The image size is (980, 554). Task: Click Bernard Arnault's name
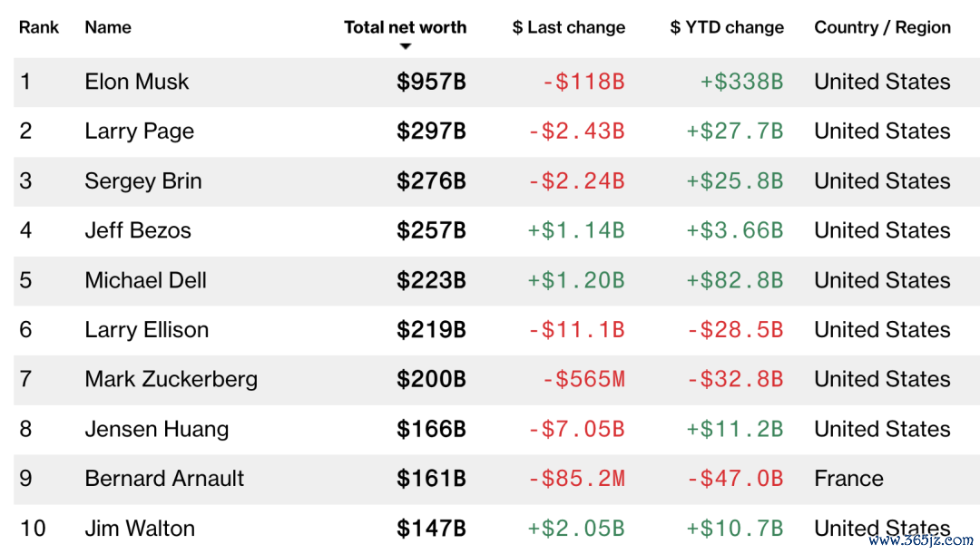coord(164,479)
